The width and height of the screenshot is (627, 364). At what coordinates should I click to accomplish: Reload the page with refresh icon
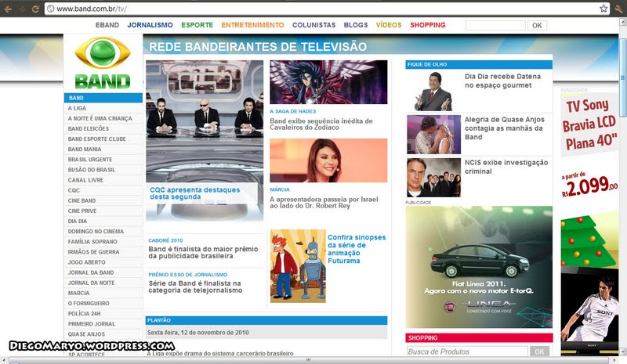[35, 9]
